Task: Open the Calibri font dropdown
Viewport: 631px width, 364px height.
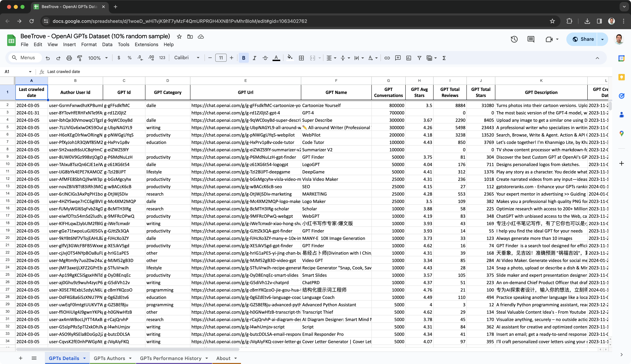Action: tap(187, 58)
